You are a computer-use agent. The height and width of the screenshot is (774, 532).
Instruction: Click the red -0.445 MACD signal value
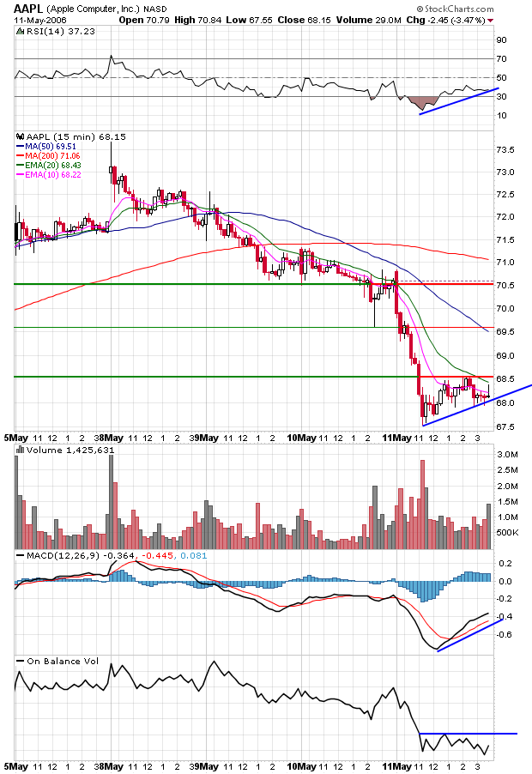(157, 556)
